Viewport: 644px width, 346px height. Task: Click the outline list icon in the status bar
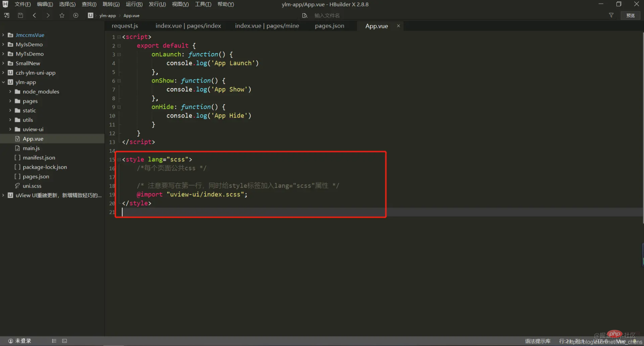[54, 341]
